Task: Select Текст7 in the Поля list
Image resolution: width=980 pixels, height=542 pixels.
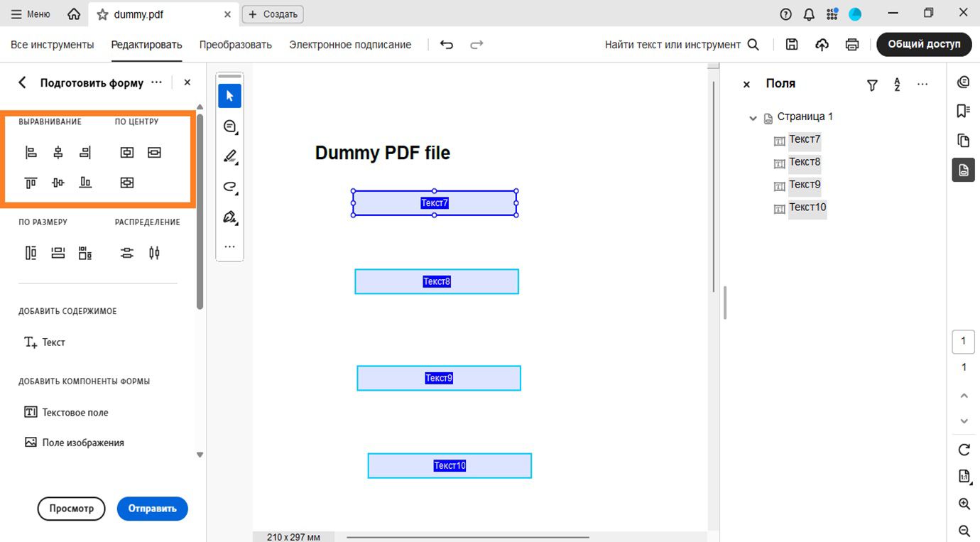Action: [x=805, y=139]
